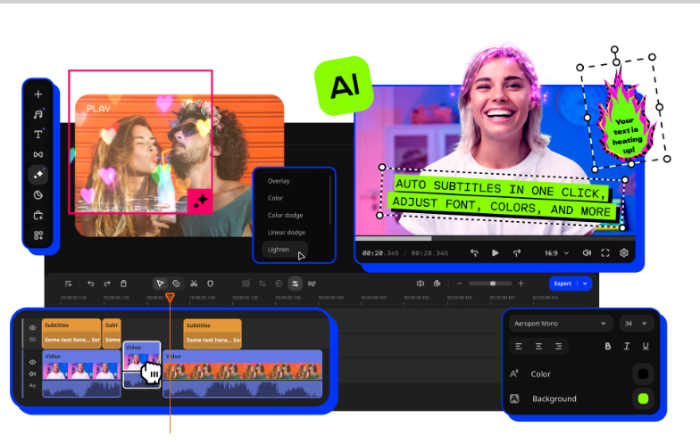Select the Text tool in the sidebar
This screenshot has height=444, width=700.
[38, 134]
